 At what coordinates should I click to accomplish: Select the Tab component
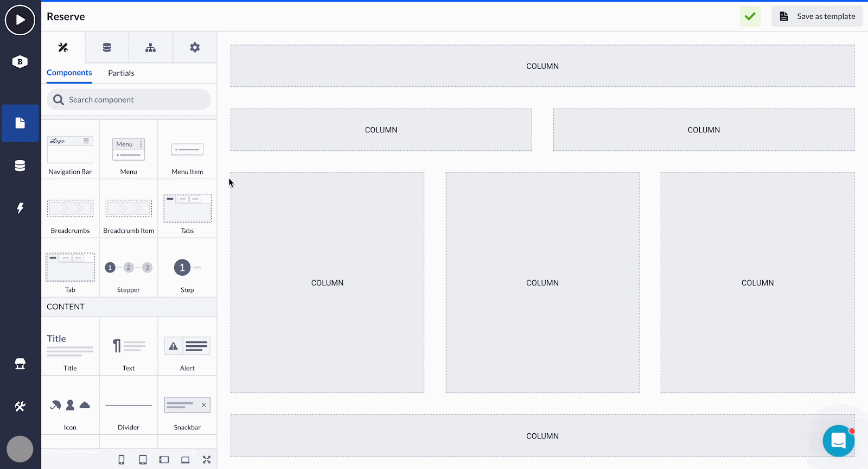point(70,268)
